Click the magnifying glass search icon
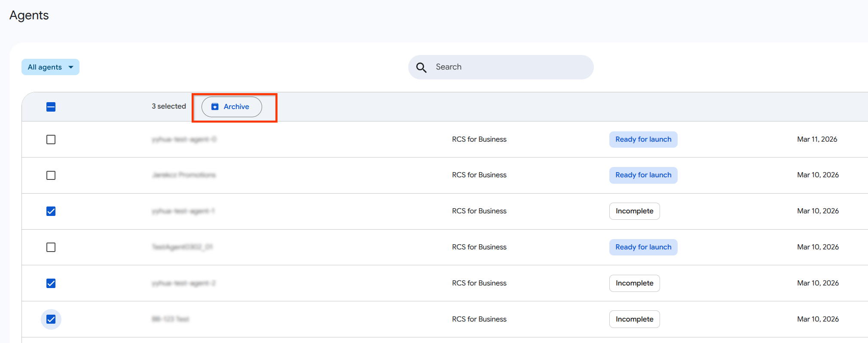 coord(421,67)
